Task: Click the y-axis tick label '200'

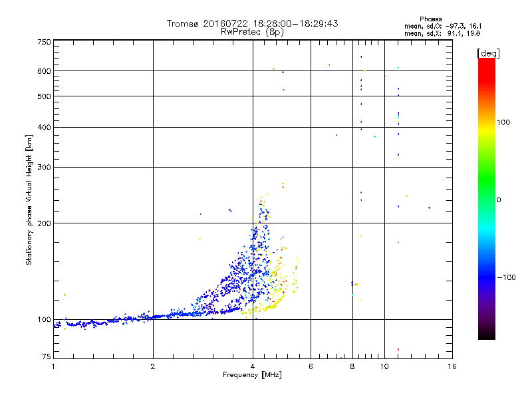Action: (x=44, y=223)
